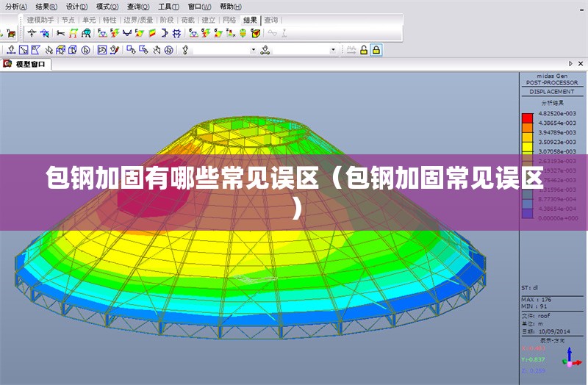588x385 pixels.
Task: Switch to the 边界/质量 tab
Action: (138, 20)
